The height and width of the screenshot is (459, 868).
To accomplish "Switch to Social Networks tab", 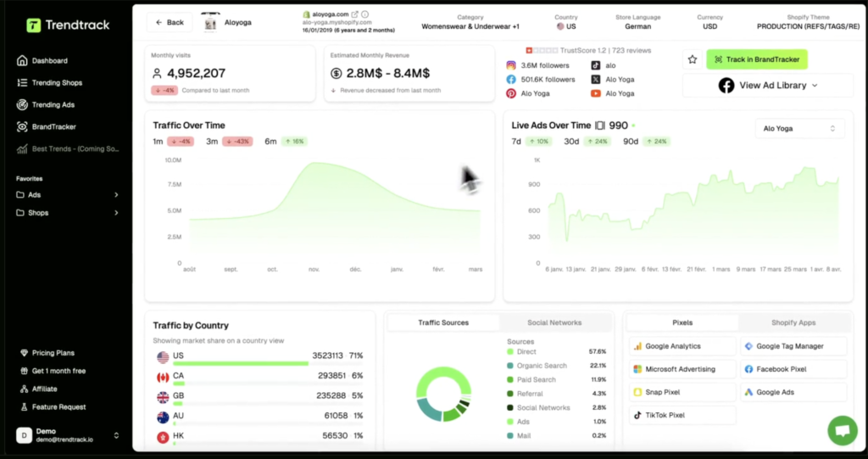I will [554, 322].
